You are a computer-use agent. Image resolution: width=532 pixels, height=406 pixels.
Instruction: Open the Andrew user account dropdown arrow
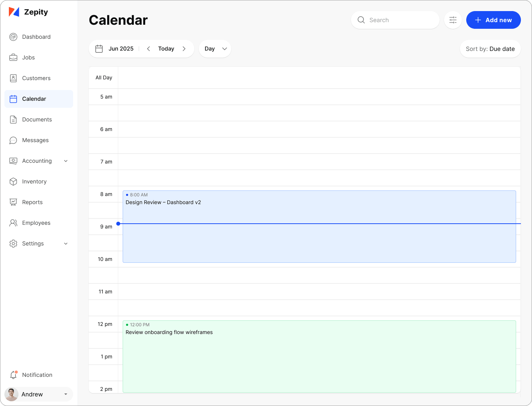(x=66, y=394)
